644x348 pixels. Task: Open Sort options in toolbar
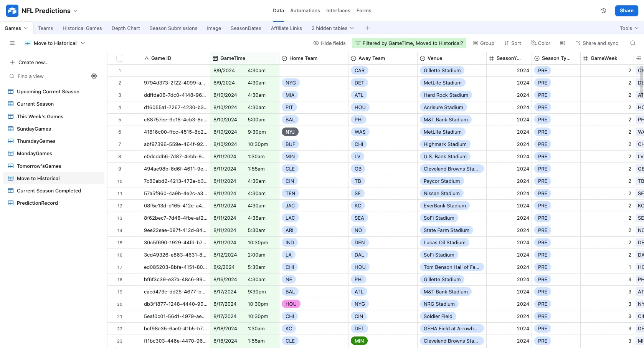coord(513,43)
